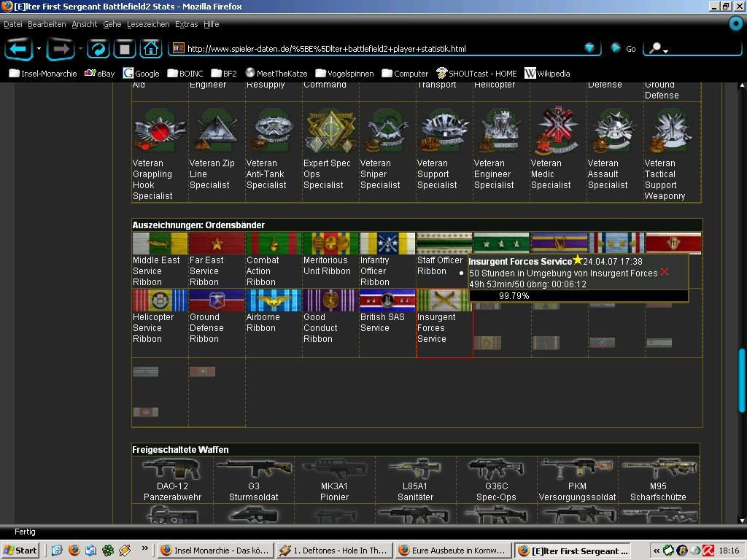Open the Windows Start button

[20, 551]
